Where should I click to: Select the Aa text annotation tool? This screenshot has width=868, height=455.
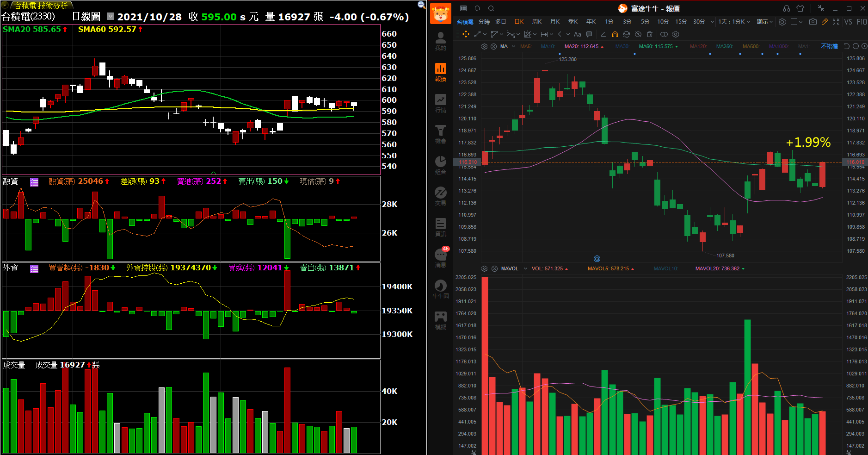coord(577,34)
